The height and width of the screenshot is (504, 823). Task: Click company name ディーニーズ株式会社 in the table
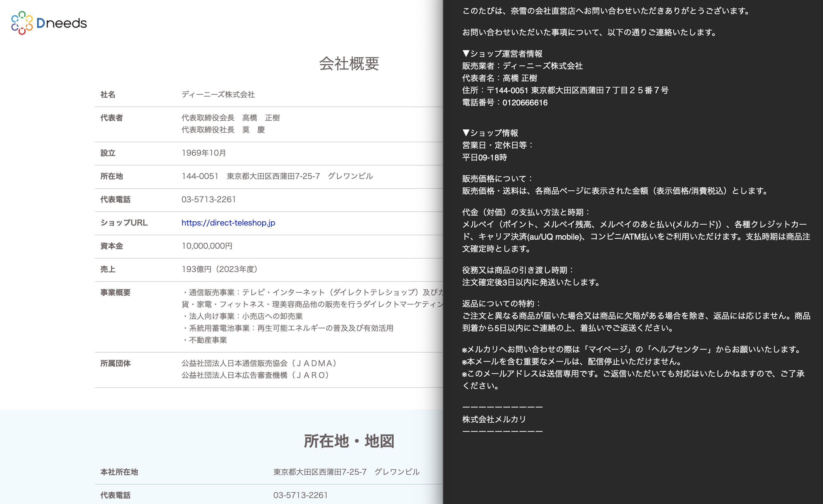[x=218, y=94]
